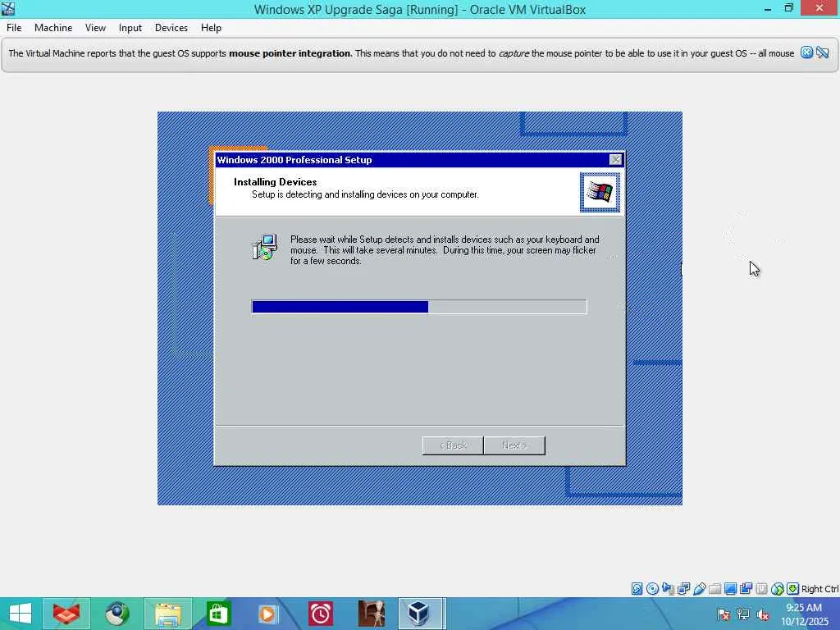840x630 pixels.
Task: Click the keyboard capture host key indicator
Action: click(793, 589)
